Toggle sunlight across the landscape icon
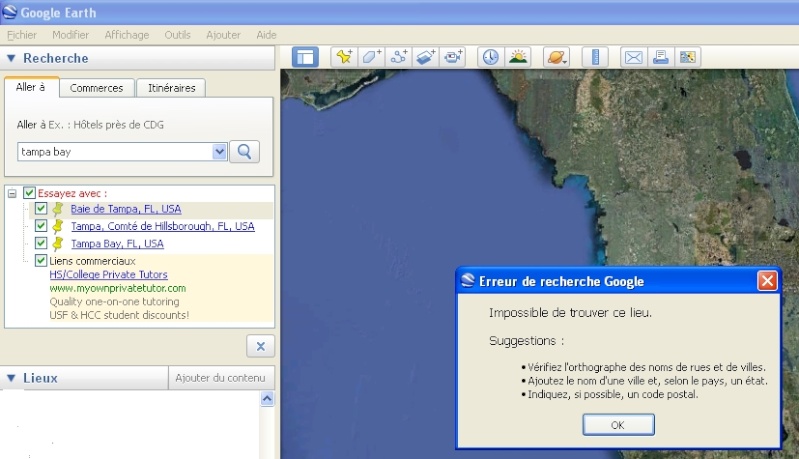Image resolution: width=799 pixels, height=459 pixels. click(518, 57)
